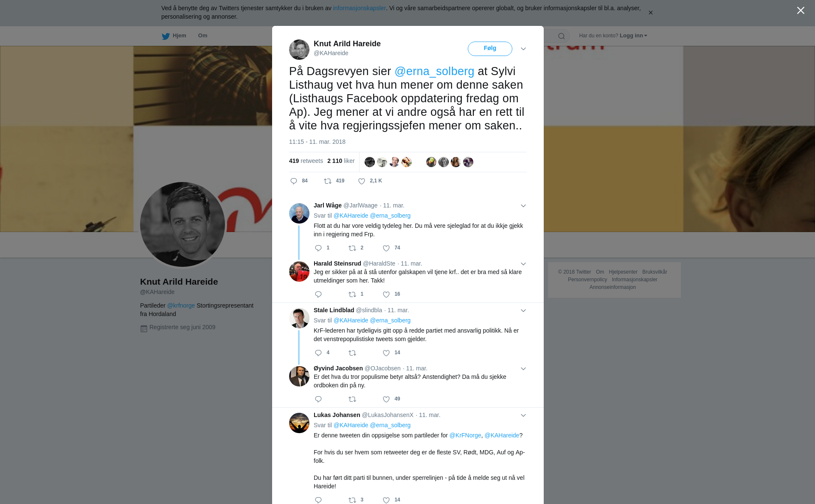
Task: Click the Twitter bird Hjem icon
Action: [x=166, y=36]
